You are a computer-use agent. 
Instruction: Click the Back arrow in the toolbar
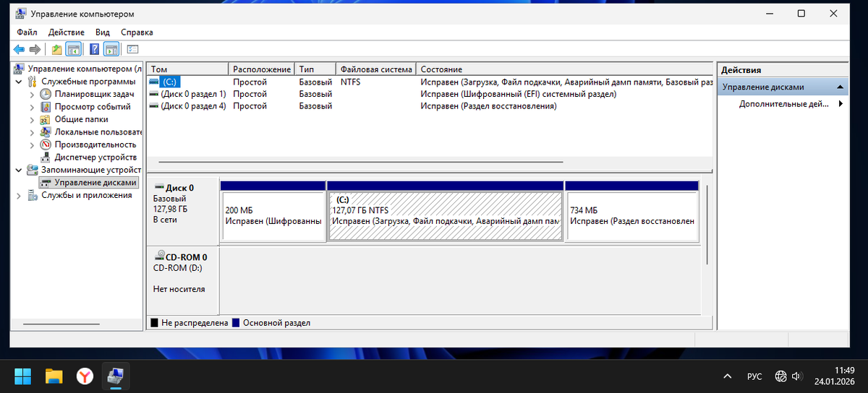click(x=20, y=49)
